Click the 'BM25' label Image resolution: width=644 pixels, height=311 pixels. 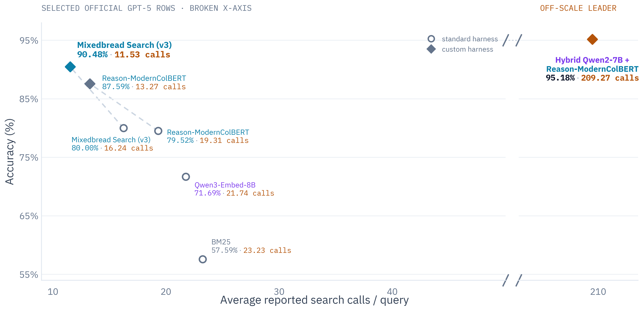pyautogui.click(x=221, y=242)
